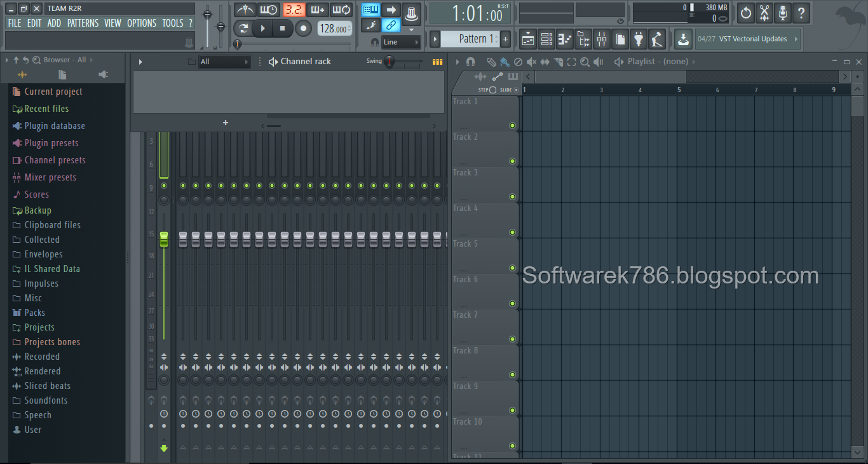The image size is (868, 464).
Task: Open the PATTERNS menu
Action: click(x=83, y=23)
